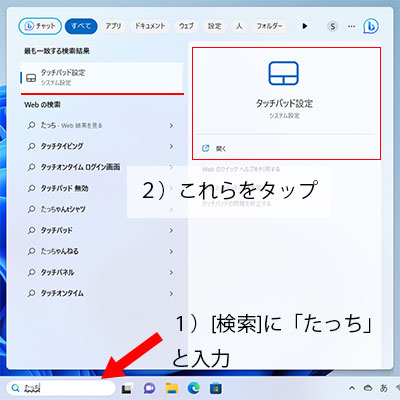Launch the chat app from taskbar
This screenshot has height=400, width=400.
point(149,388)
